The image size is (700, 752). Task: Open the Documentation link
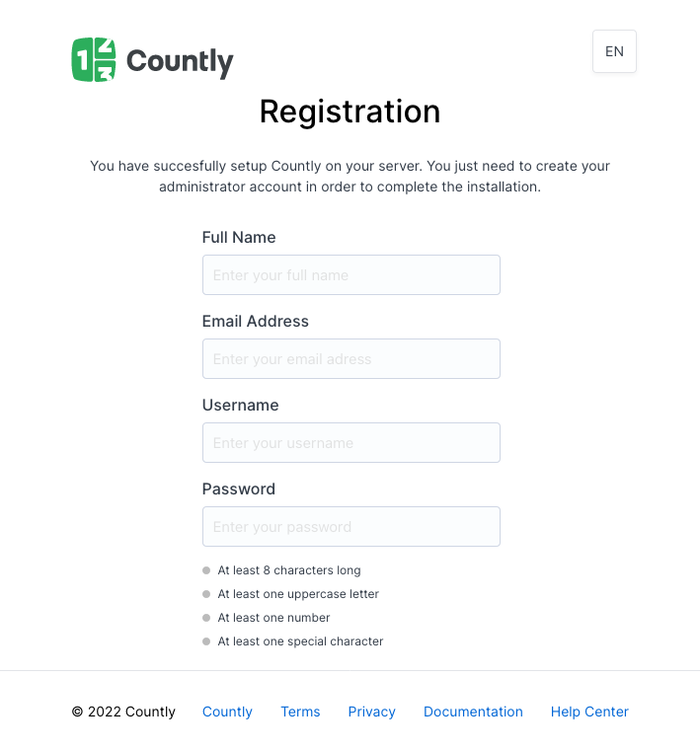pos(473,712)
